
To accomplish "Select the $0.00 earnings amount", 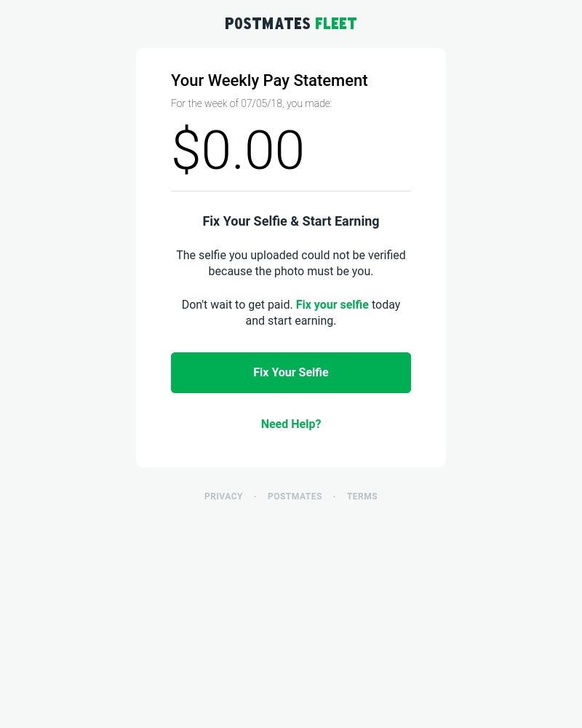I will (238, 150).
